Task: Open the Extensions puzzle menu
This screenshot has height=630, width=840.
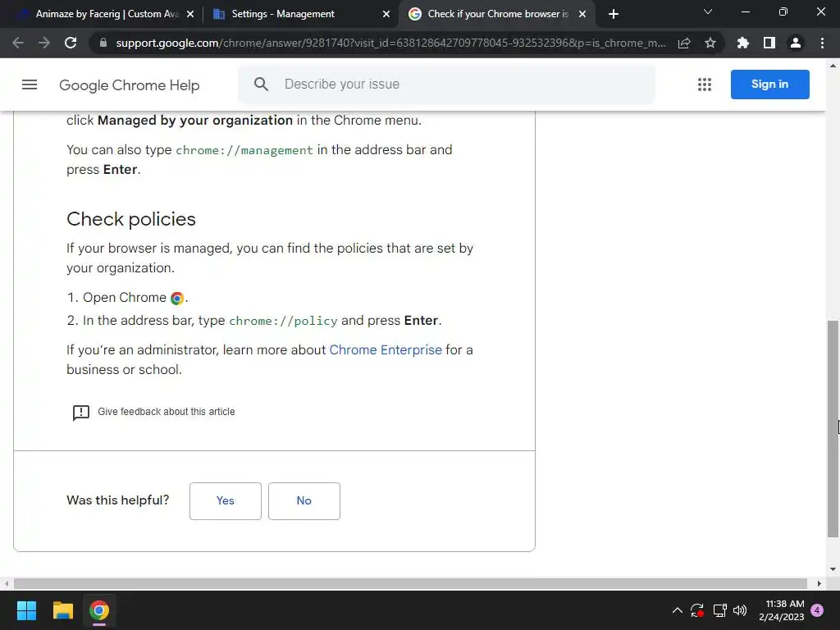Action: pyautogui.click(x=743, y=43)
